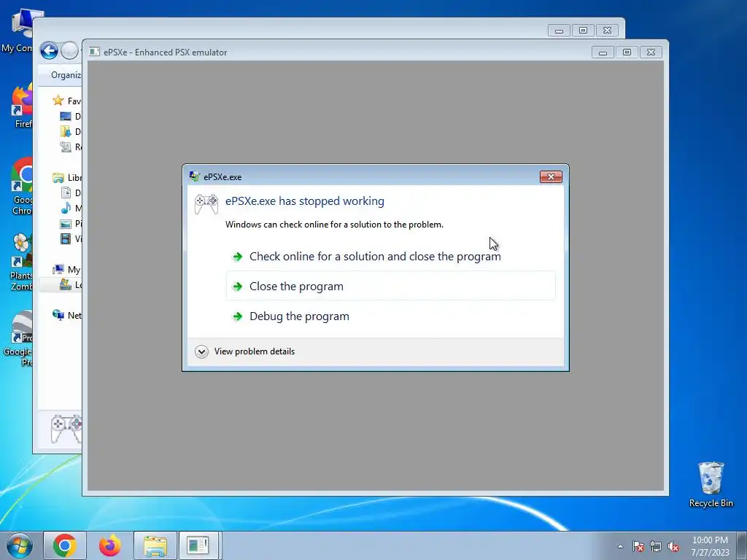
Task: Click green arrow beside Check online
Action: (x=237, y=257)
